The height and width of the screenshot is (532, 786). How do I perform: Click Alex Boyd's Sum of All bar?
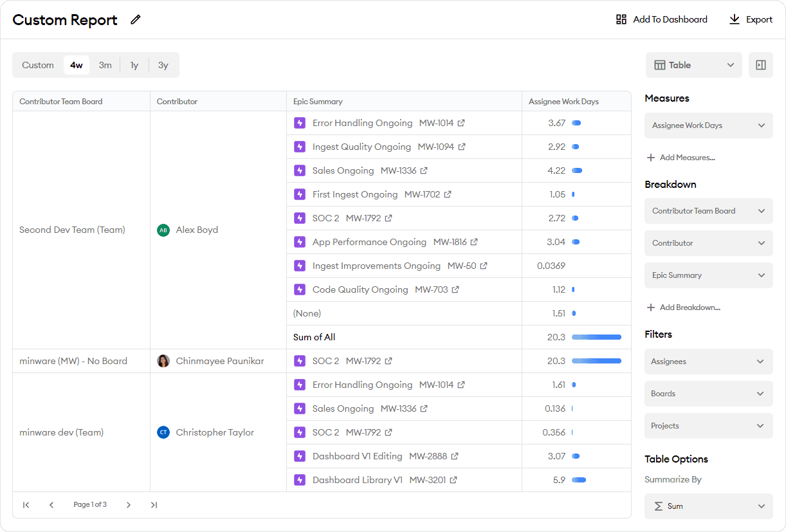(596, 337)
